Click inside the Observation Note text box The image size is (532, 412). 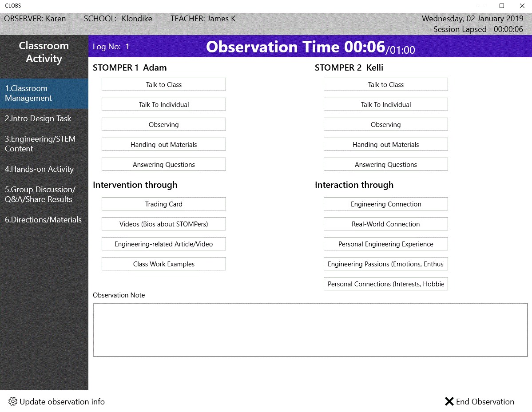point(310,329)
